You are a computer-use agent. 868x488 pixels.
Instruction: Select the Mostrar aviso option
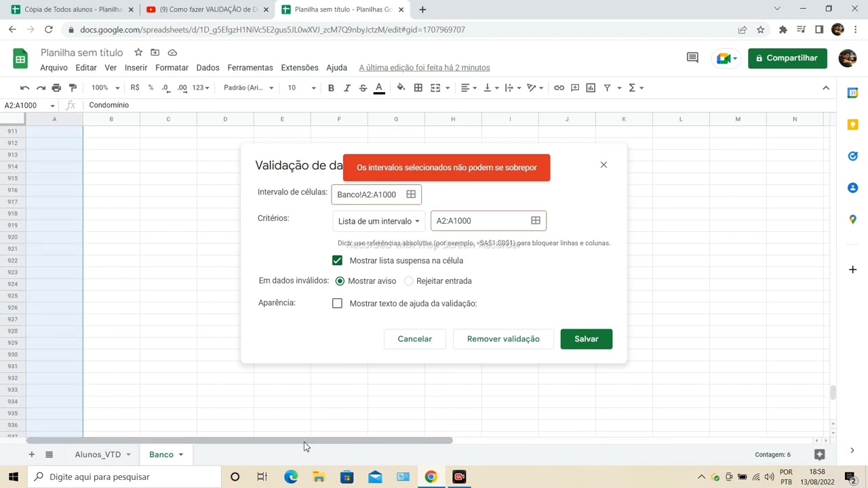340,281
